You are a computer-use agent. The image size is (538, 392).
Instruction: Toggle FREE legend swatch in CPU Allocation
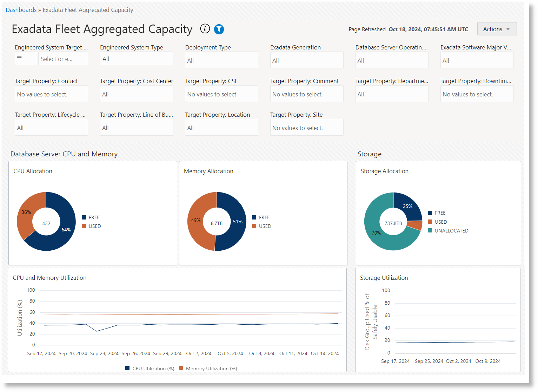pyautogui.click(x=84, y=217)
